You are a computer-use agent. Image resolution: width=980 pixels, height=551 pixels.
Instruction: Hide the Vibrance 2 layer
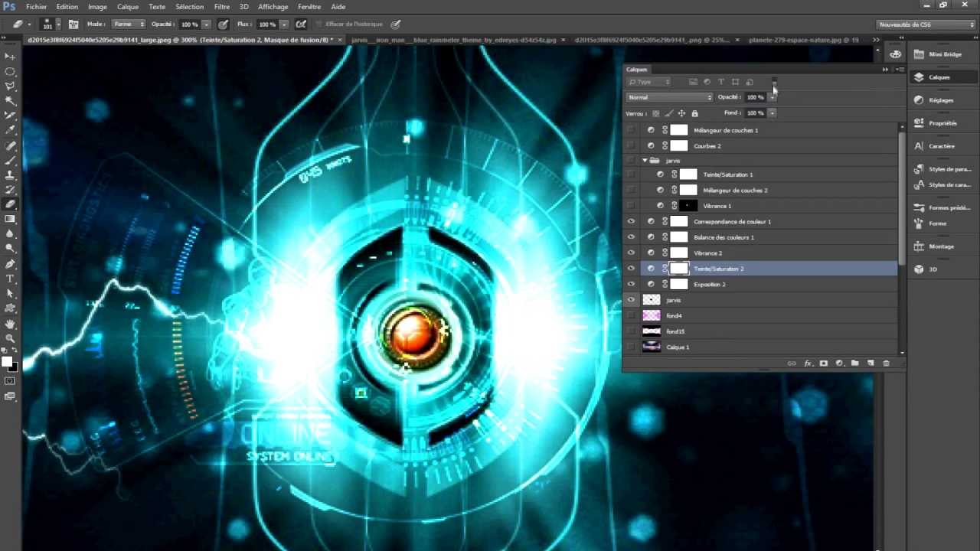[631, 253]
